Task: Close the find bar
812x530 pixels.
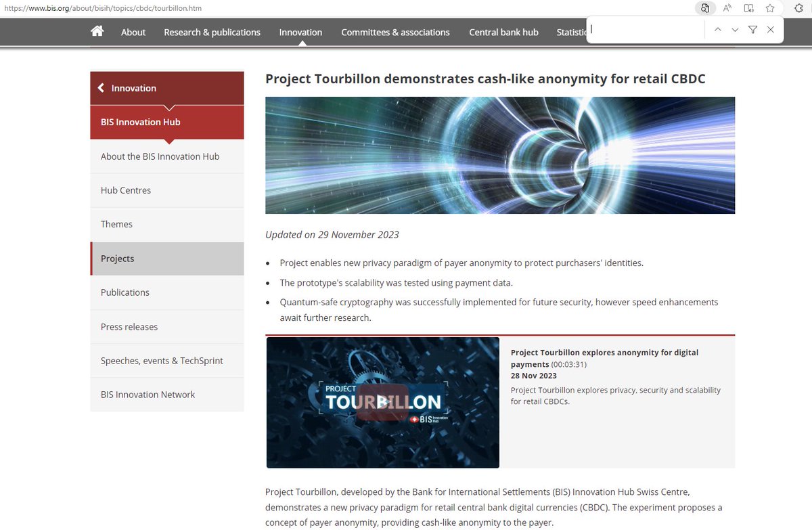Action: click(x=770, y=30)
